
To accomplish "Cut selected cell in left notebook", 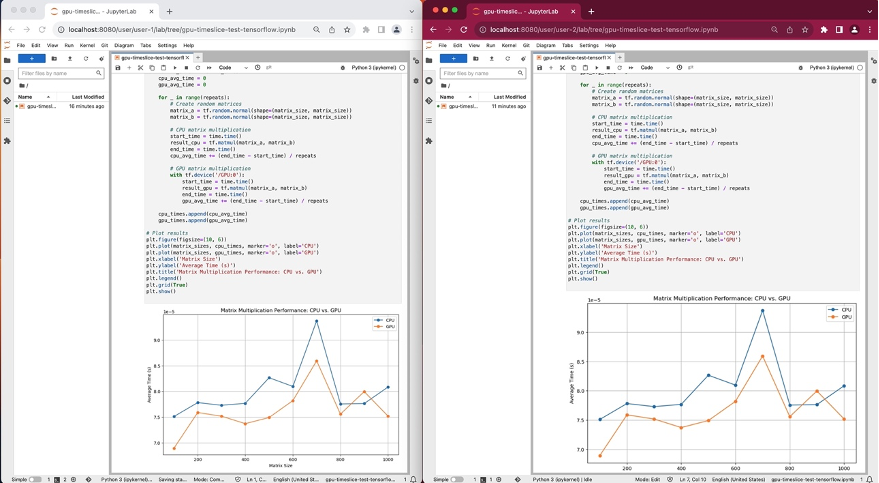I will coord(139,67).
